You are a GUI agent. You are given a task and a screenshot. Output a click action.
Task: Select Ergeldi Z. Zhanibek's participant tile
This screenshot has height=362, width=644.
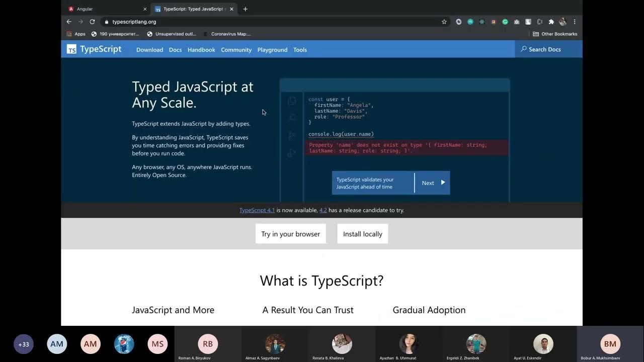(476, 344)
